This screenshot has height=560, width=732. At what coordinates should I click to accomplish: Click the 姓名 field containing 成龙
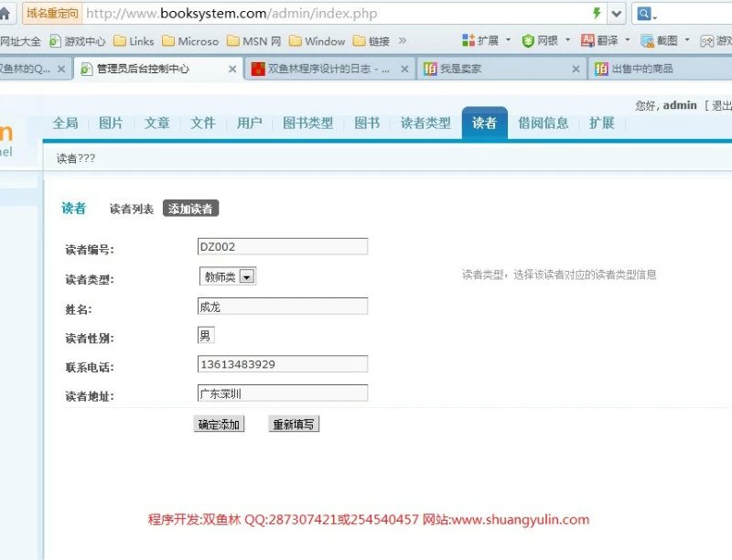(283, 307)
